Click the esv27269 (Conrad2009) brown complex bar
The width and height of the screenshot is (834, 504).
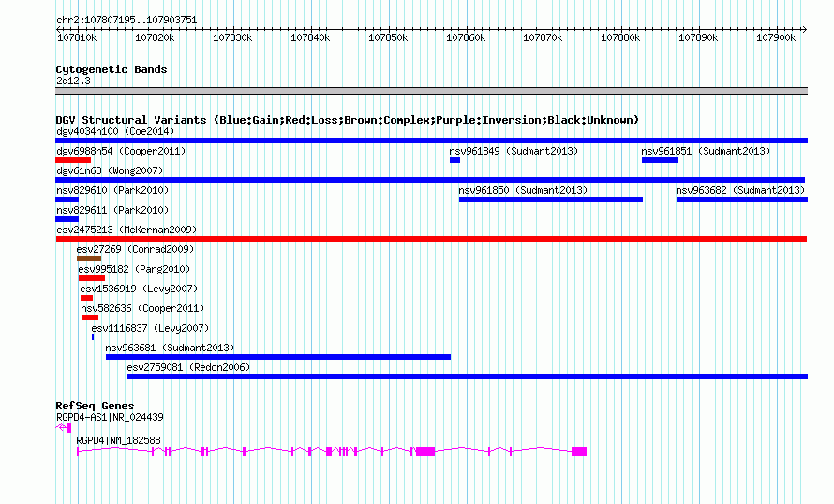click(x=89, y=259)
